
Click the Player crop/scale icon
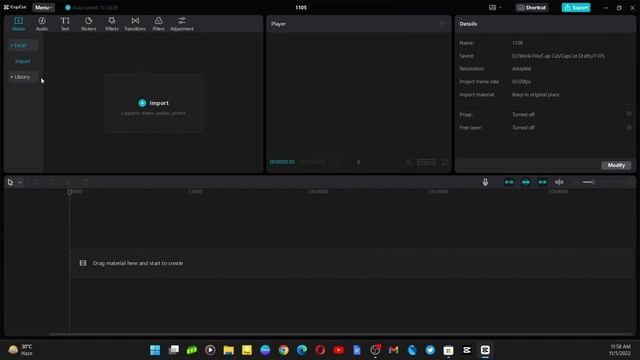[408, 162]
